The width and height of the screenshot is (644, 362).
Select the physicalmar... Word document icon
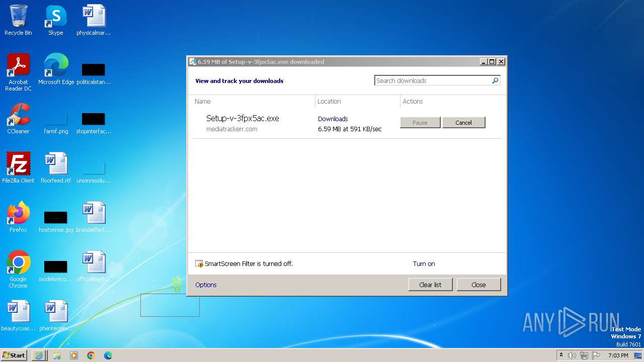pos(94,20)
